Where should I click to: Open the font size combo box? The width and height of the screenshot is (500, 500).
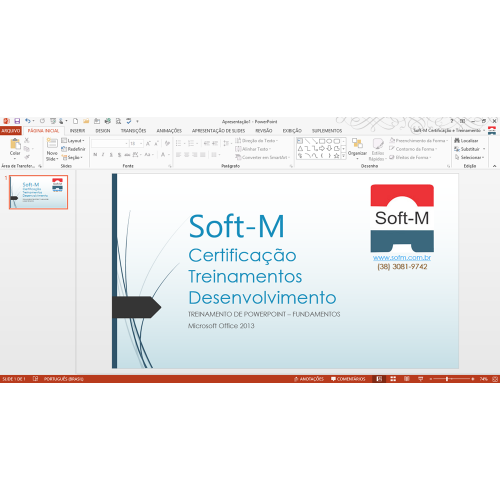[x=136, y=144]
